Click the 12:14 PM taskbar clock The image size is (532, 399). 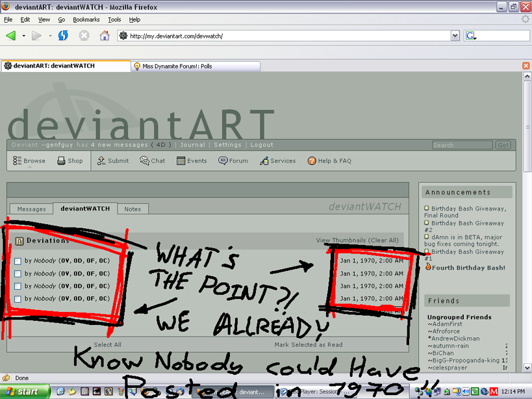[x=513, y=392]
